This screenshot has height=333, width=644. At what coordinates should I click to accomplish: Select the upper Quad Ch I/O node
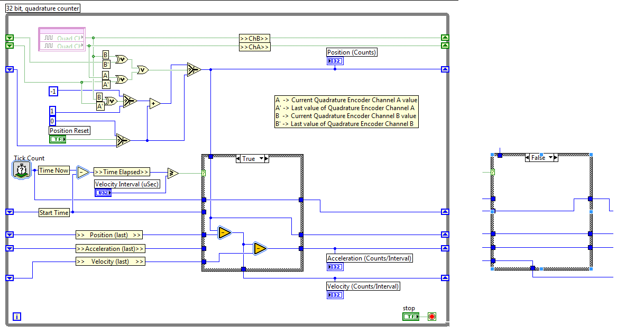point(62,38)
